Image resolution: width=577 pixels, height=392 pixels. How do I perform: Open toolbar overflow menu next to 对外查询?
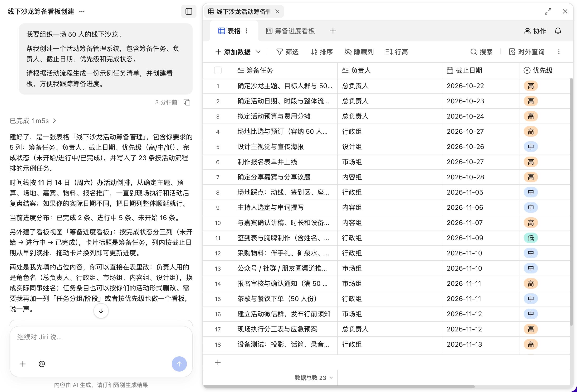559,52
